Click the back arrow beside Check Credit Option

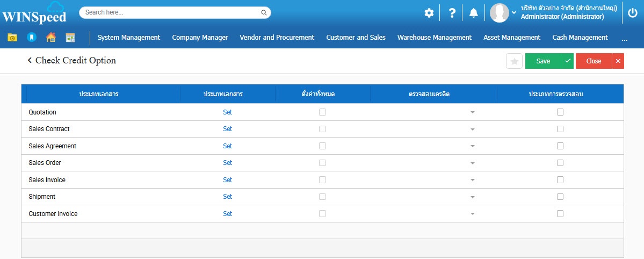pos(30,60)
